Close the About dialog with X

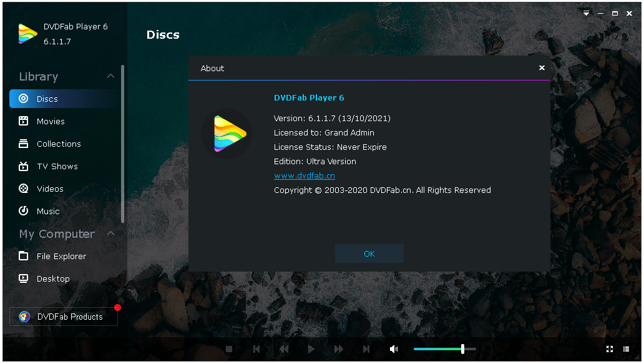pos(542,68)
